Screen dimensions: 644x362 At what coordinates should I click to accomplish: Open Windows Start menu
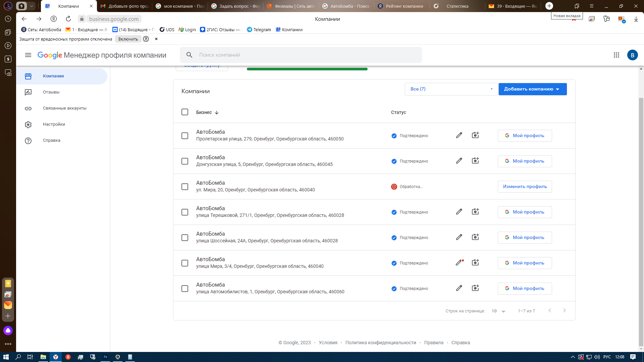(x=6, y=357)
